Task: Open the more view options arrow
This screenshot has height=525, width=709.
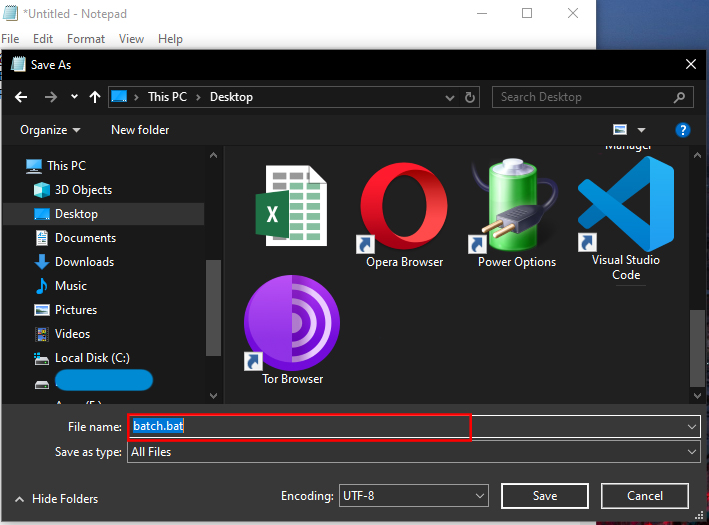Action: pyautogui.click(x=641, y=130)
